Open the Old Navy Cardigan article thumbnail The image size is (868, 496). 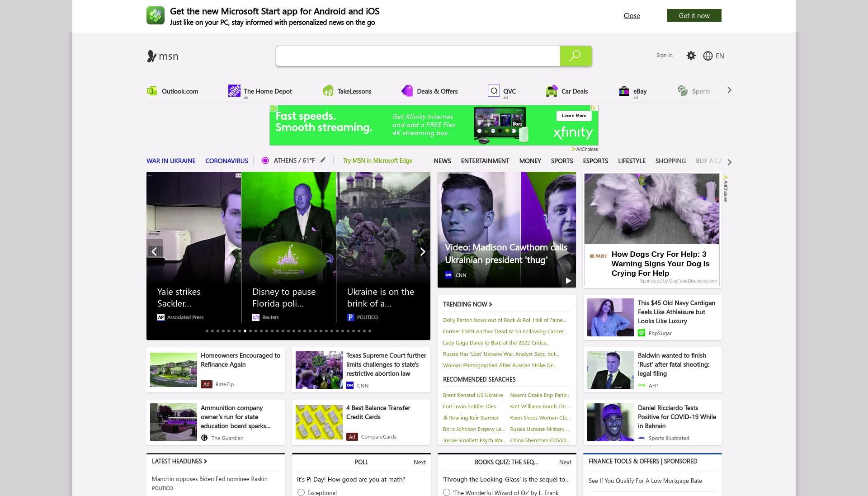(x=611, y=317)
